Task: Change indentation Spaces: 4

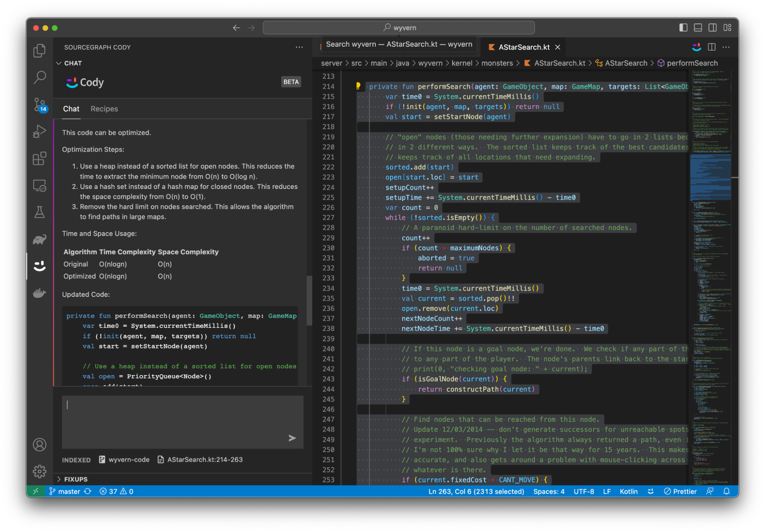Action: tap(548, 491)
